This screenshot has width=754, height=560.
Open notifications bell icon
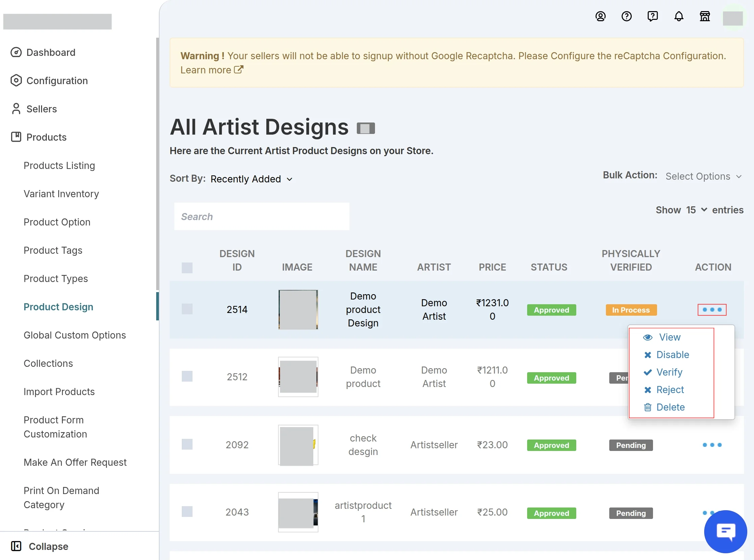pos(678,16)
